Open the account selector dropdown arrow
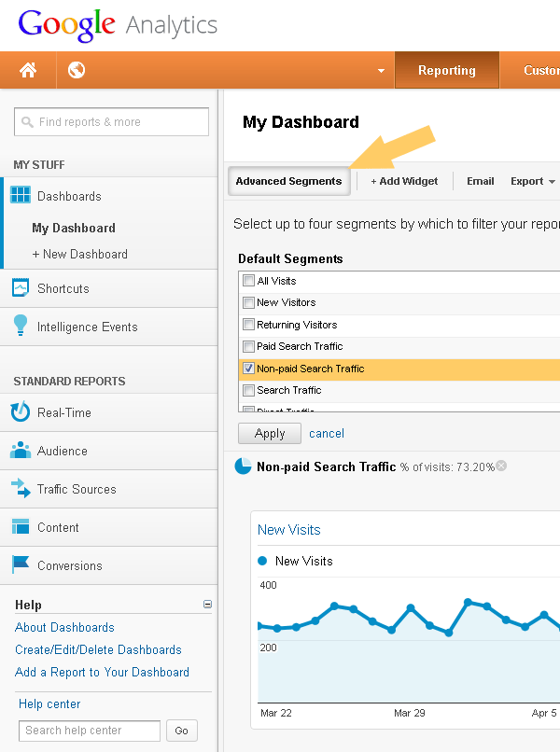This screenshot has height=752, width=560. coord(381,71)
